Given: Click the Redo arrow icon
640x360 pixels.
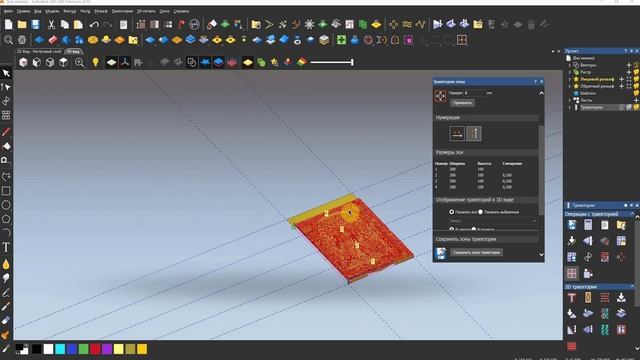Looking at the screenshot, I should 107,24.
